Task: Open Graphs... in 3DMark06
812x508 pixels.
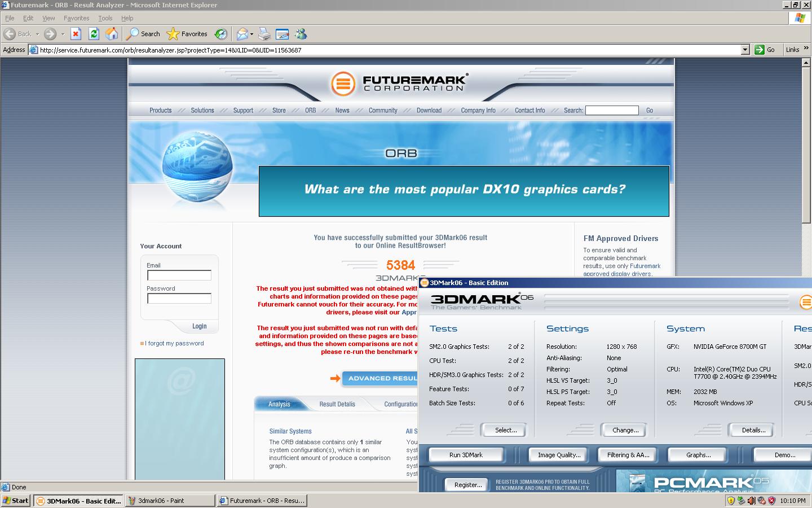Action: pos(698,455)
